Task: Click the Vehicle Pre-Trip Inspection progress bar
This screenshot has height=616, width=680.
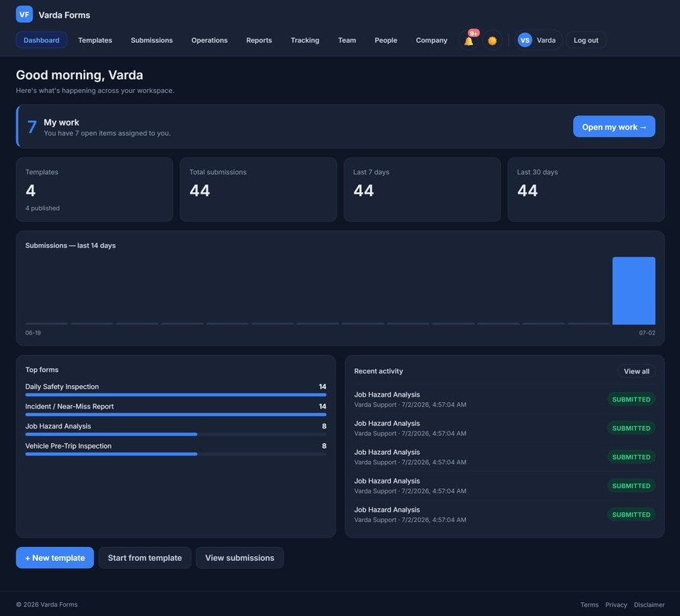Action: click(x=176, y=454)
